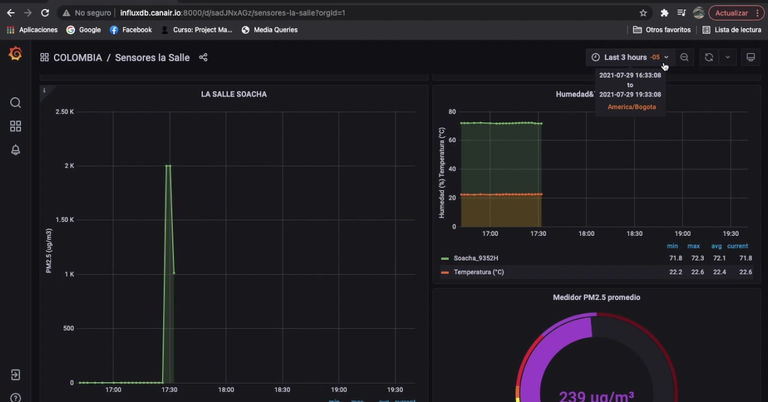Click Temperatura avg value 22.4
The height and width of the screenshot is (402, 768).
[720, 272]
